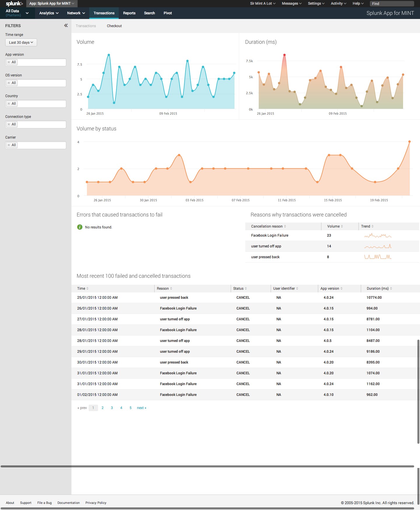Click the vertical scrollbar at right edge
Image resolution: width=420 pixels, height=510 pixels.
[x=418, y=392]
